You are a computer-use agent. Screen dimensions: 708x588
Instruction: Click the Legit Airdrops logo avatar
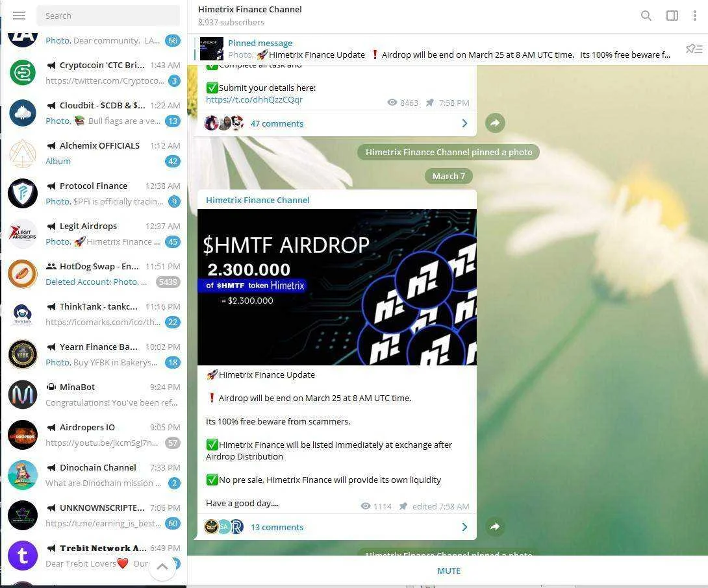pyautogui.click(x=23, y=233)
